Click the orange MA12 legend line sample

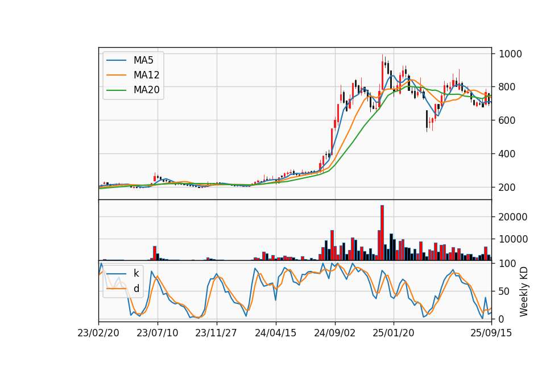pyautogui.click(x=116, y=75)
